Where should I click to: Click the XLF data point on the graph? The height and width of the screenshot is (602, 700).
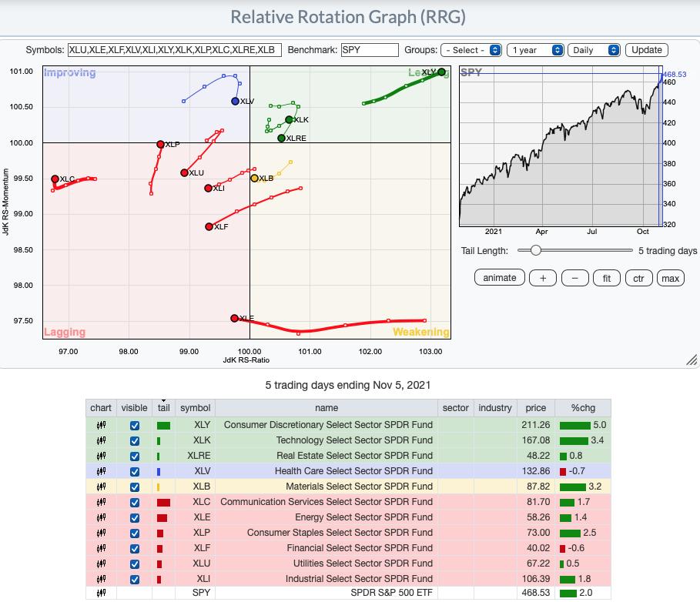[209, 226]
